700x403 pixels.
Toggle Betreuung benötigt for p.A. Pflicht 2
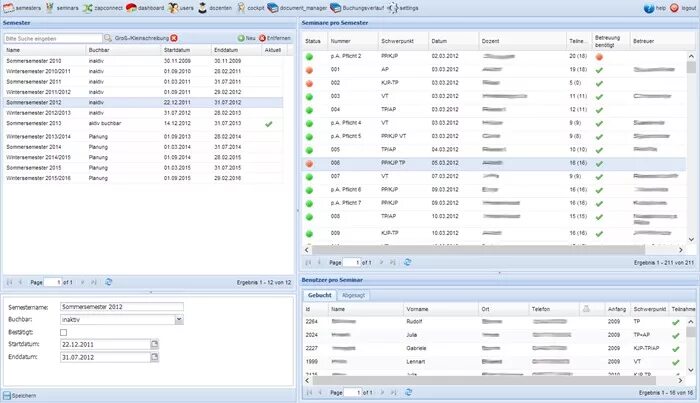click(599, 57)
